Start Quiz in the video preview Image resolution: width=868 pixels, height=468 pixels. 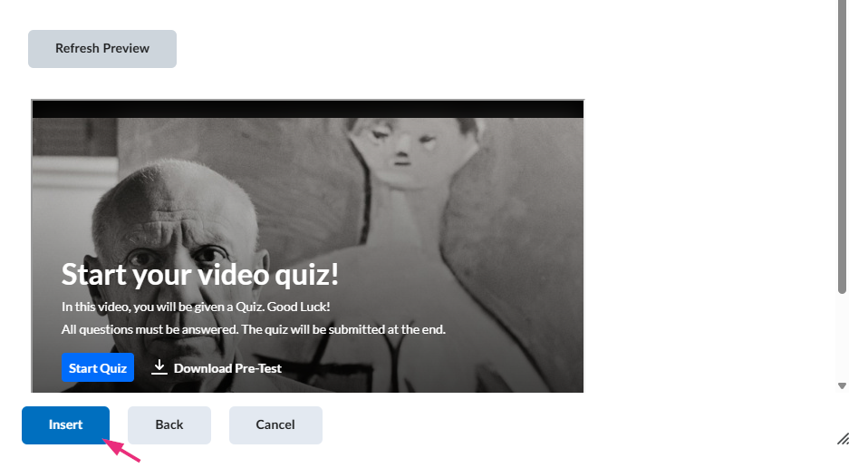98,367
